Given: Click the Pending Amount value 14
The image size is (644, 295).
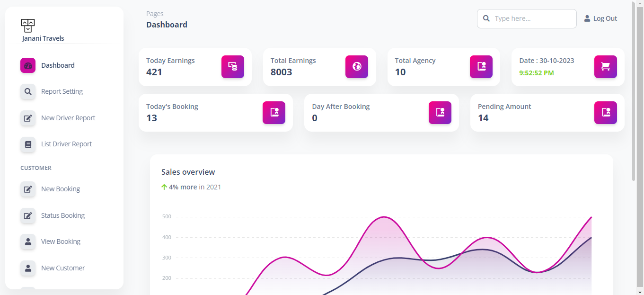Looking at the screenshot, I should pos(483,118).
